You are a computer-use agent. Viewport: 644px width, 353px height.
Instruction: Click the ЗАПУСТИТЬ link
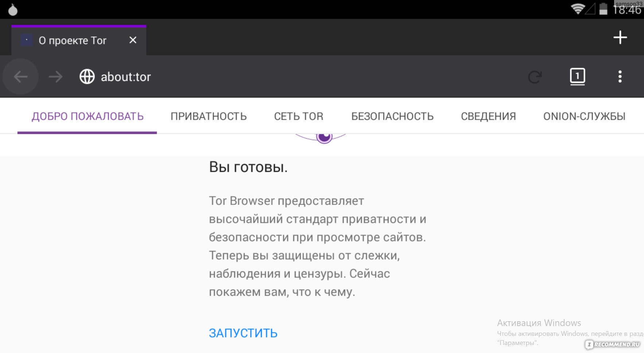click(243, 333)
